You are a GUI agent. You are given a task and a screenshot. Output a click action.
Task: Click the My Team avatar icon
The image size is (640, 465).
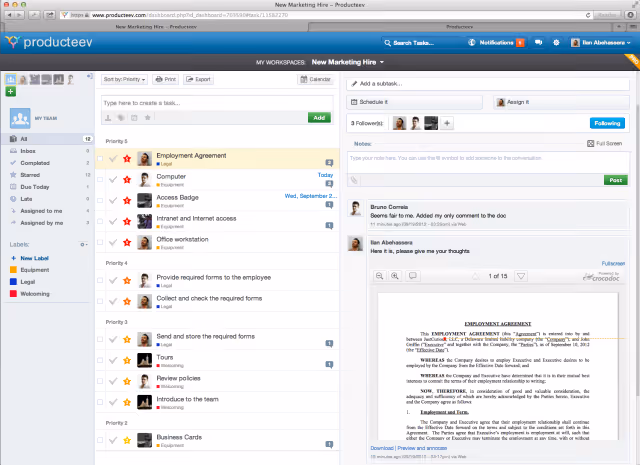tap(20, 118)
